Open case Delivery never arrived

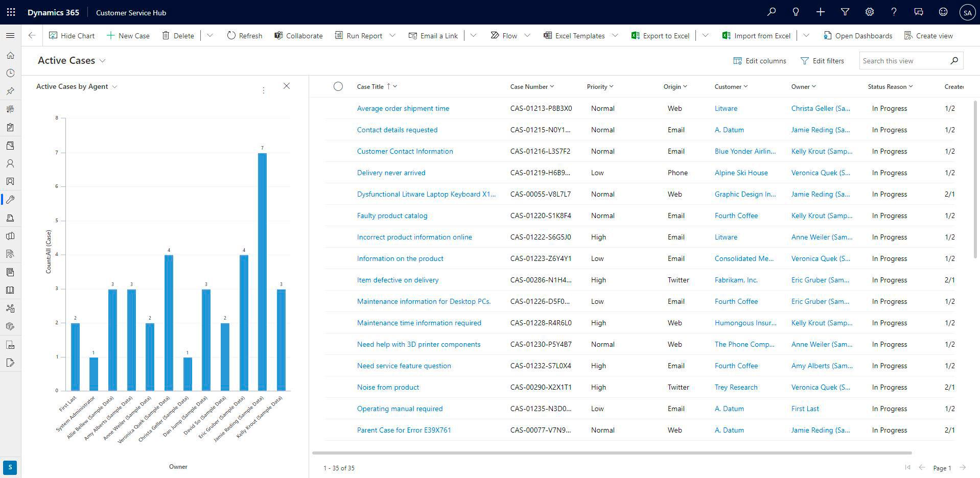tap(391, 173)
